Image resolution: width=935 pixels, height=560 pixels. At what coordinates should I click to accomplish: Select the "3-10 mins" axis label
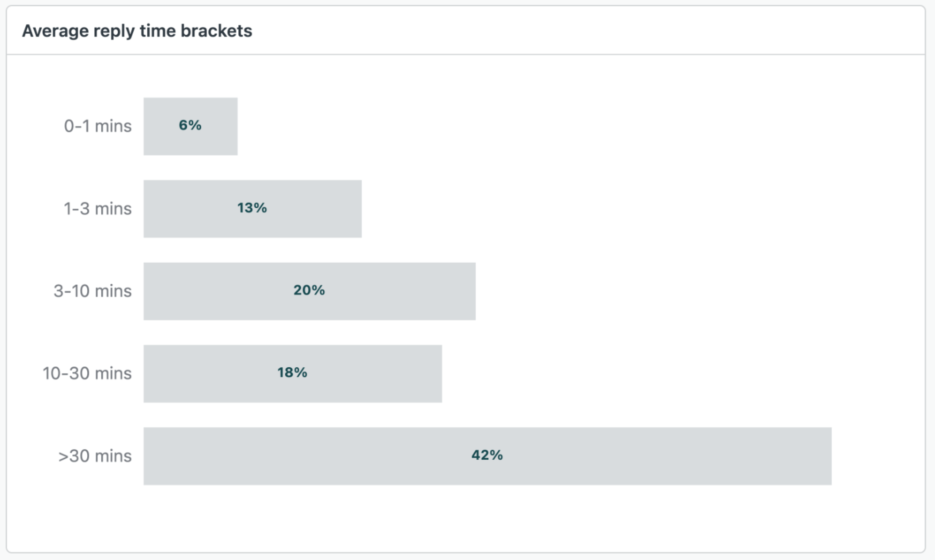92,291
